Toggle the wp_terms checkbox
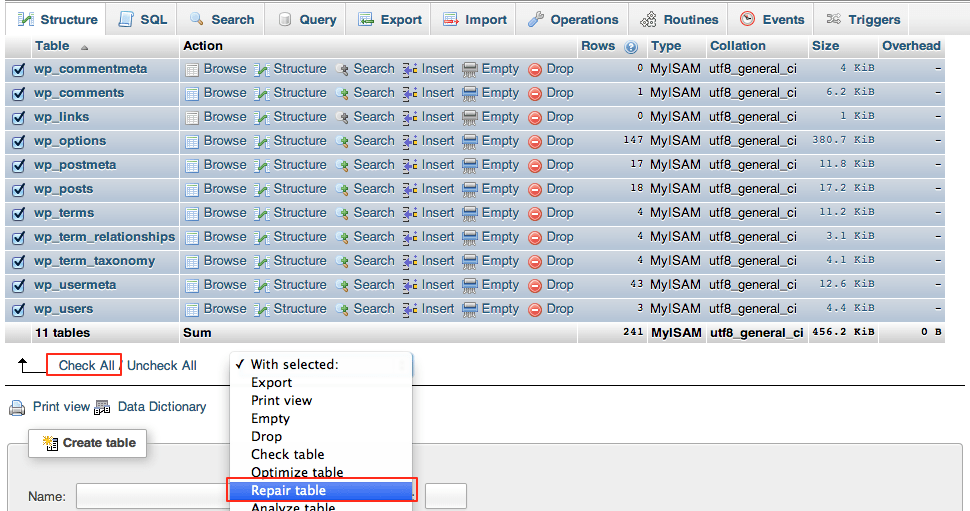This screenshot has width=970, height=511. (19, 214)
